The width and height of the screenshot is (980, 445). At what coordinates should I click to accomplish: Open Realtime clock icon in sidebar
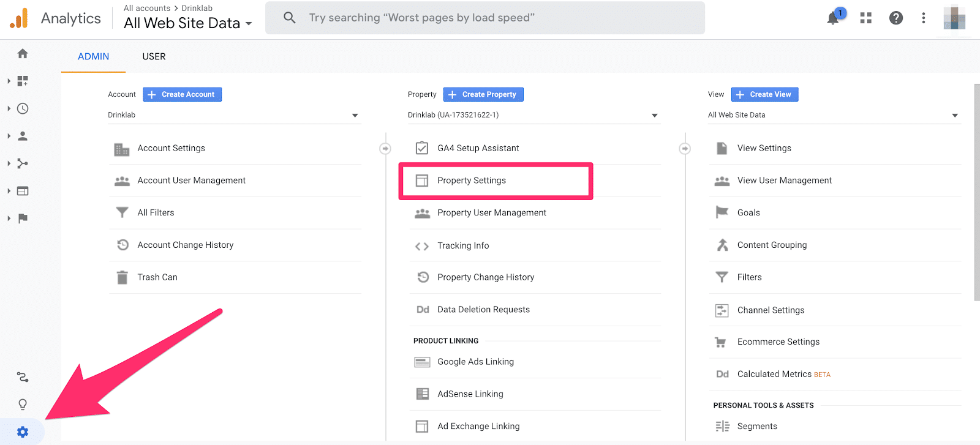(23, 108)
